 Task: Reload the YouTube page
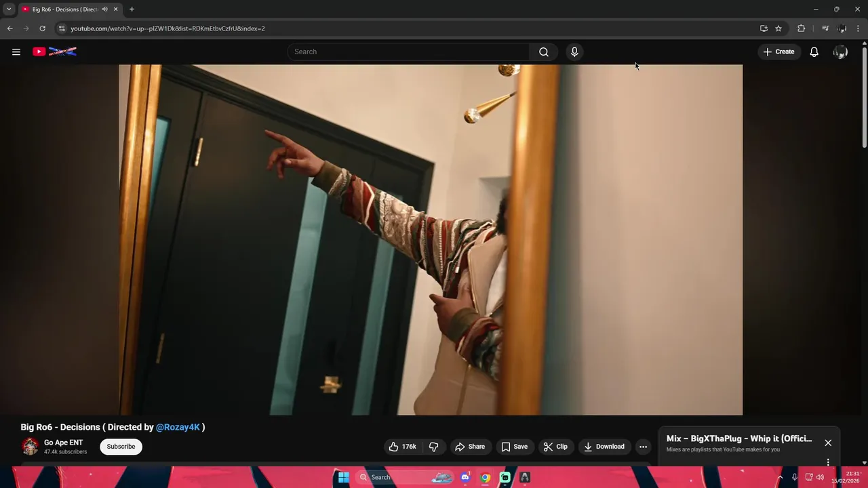tap(42, 28)
